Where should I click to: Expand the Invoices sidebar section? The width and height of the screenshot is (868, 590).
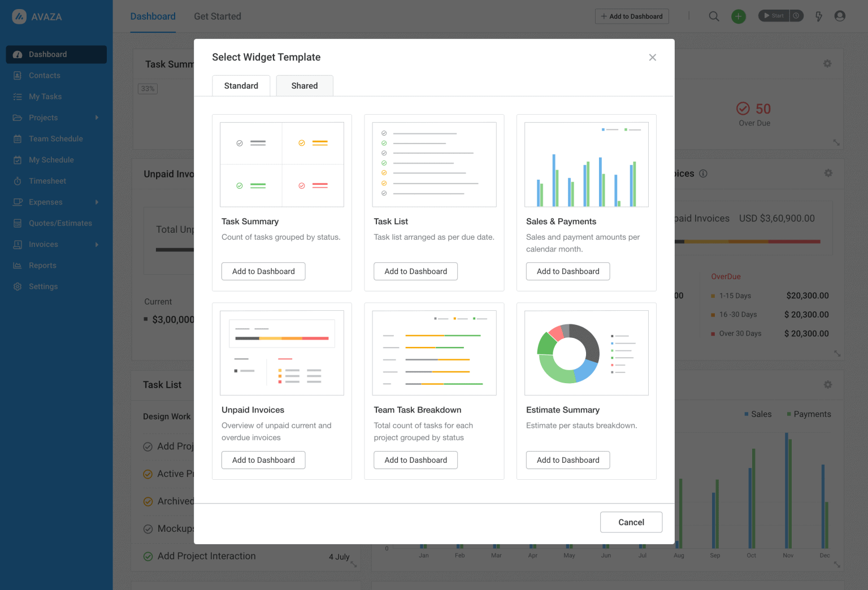[44, 244]
